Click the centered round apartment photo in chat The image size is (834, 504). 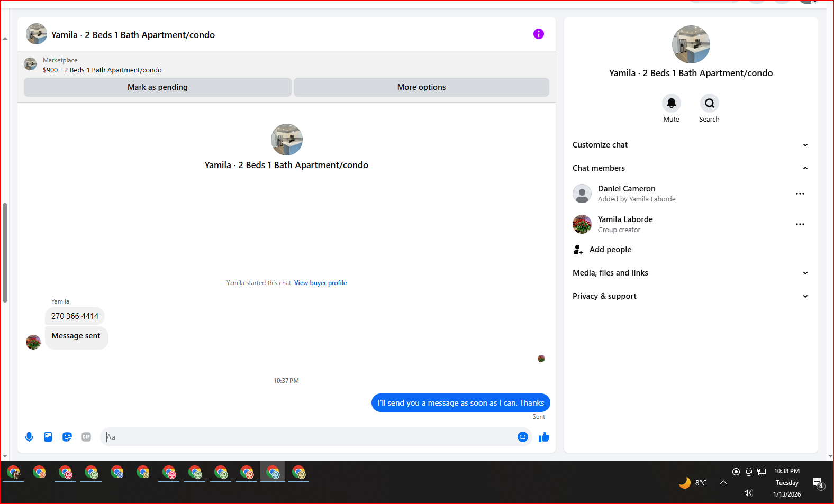pos(287,140)
